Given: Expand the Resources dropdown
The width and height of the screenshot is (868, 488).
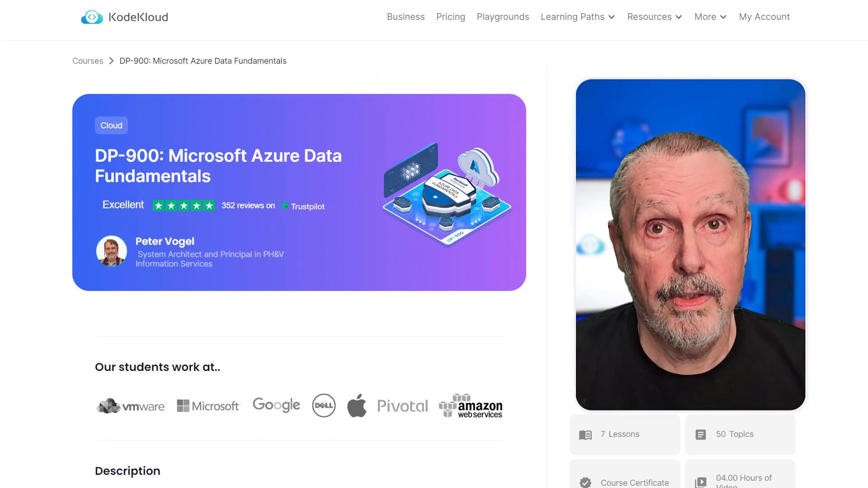Looking at the screenshot, I should coord(654,17).
